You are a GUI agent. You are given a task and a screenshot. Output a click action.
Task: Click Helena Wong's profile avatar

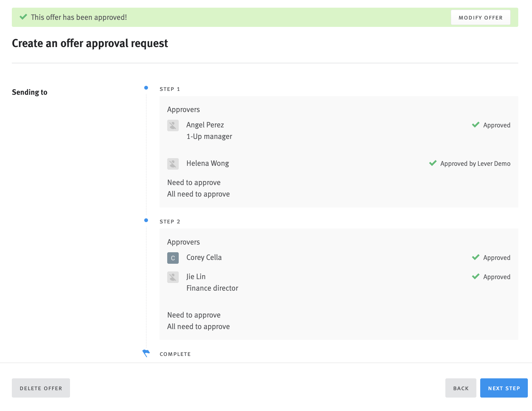click(x=173, y=164)
